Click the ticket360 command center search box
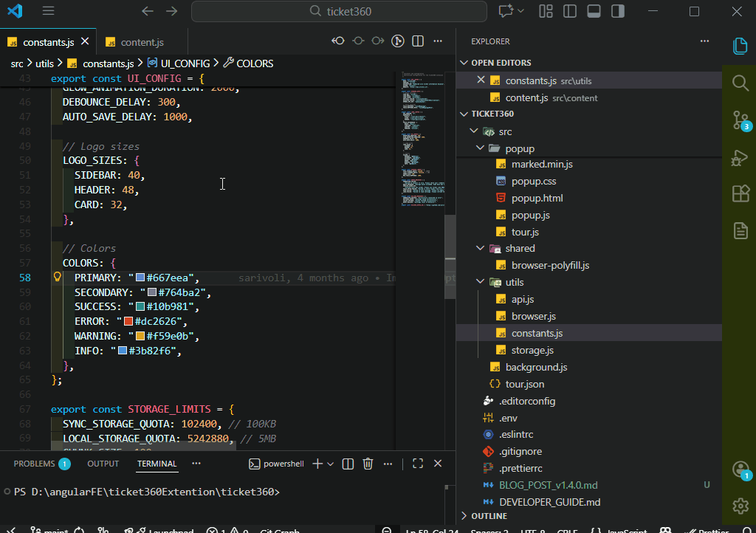 (339, 11)
